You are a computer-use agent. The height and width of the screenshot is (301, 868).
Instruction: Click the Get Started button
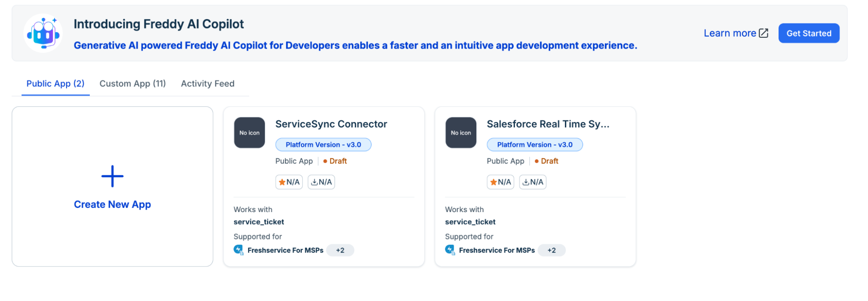coord(809,33)
